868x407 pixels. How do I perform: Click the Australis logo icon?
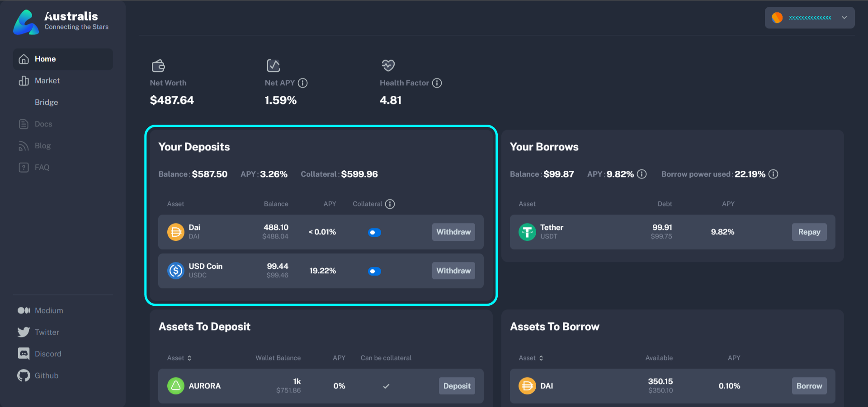pyautogui.click(x=26, y=22)
